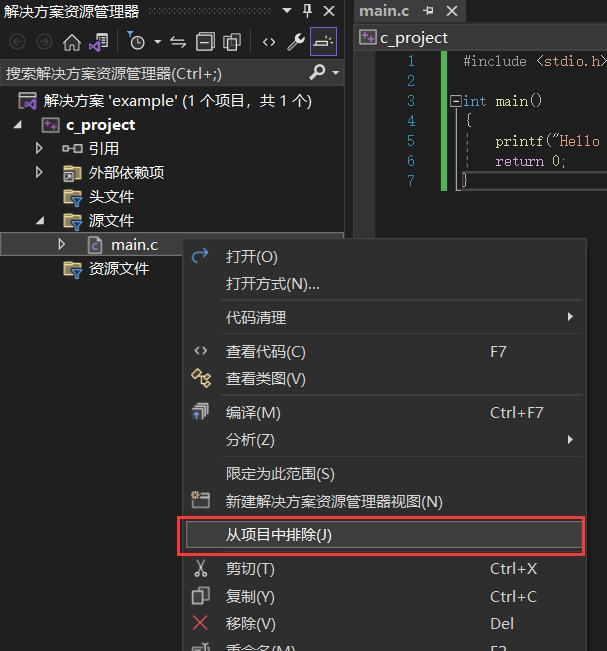This screenshot has height=651, width=607.
Task: Close the main.c editor tab
Action: [x=451, y=11]
